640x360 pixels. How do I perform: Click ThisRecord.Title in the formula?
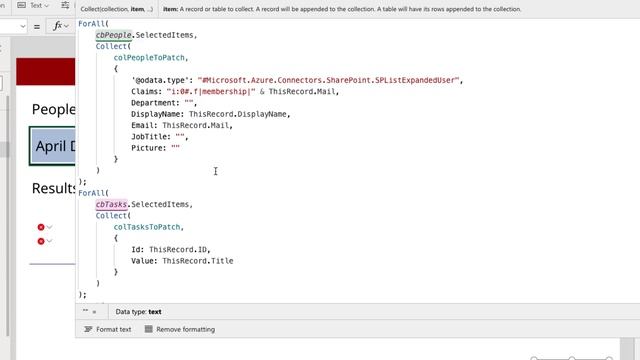click(198, 261)
